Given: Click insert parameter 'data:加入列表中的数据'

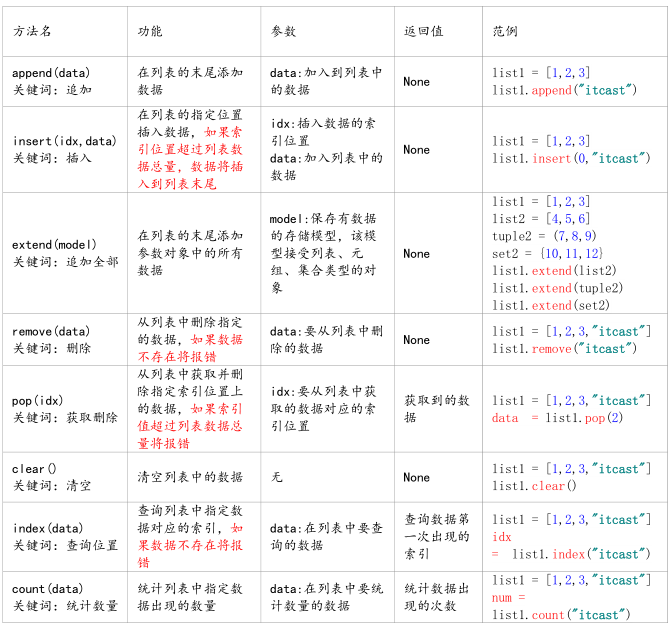Looking at the screenshot, I should [326, 167].
